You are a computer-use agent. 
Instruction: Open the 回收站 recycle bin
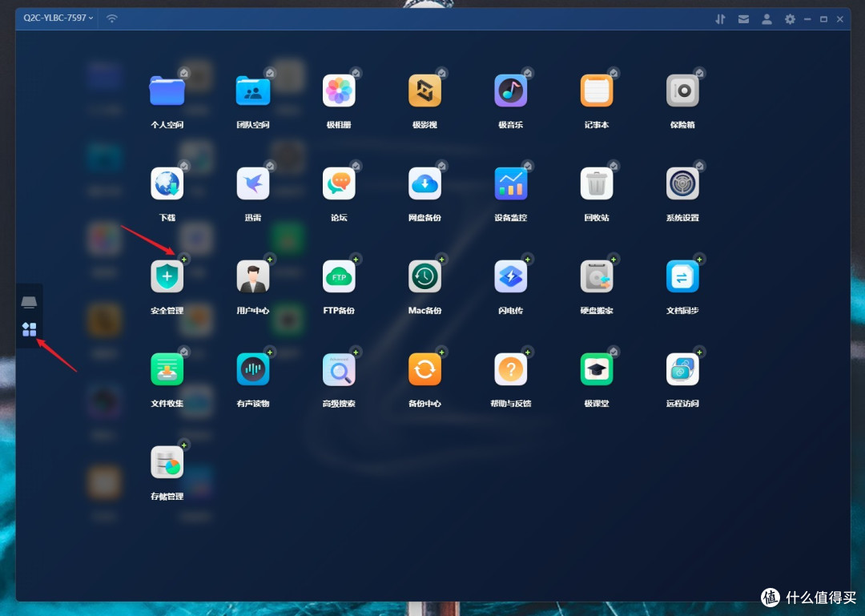pos(597,183)
